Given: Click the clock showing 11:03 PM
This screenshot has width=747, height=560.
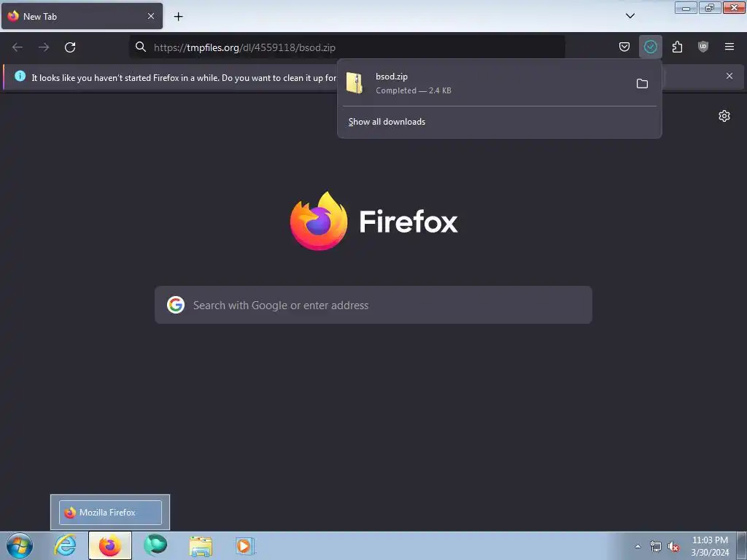Looking at the screenshot, I should click(x=710, y=546).
